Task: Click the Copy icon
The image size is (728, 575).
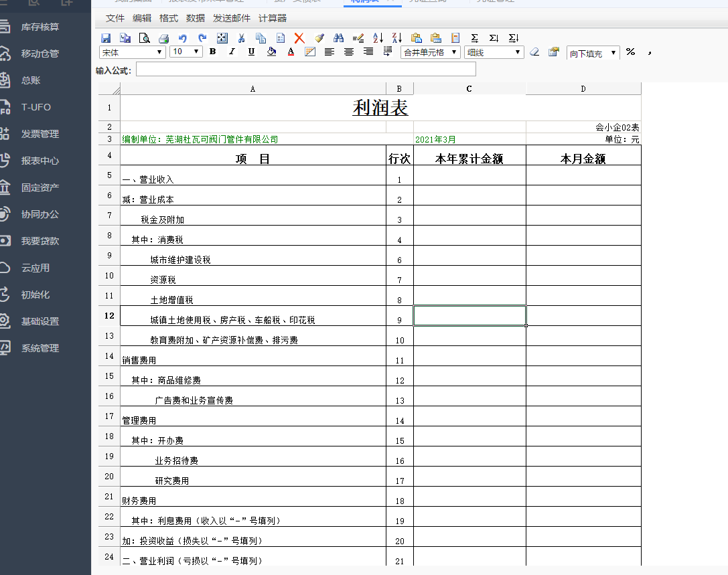Action: (x=261, y=38)
